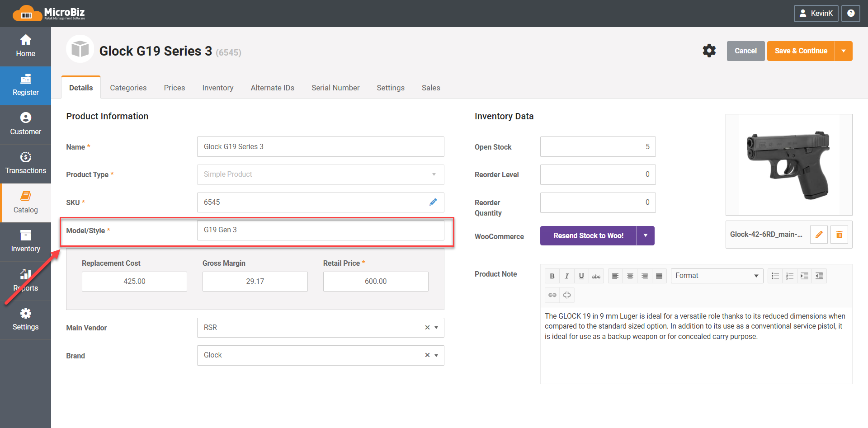The image size is (868, 428).
Task: Remove link using the unlink icon
Action: click(x=567, y=295)
